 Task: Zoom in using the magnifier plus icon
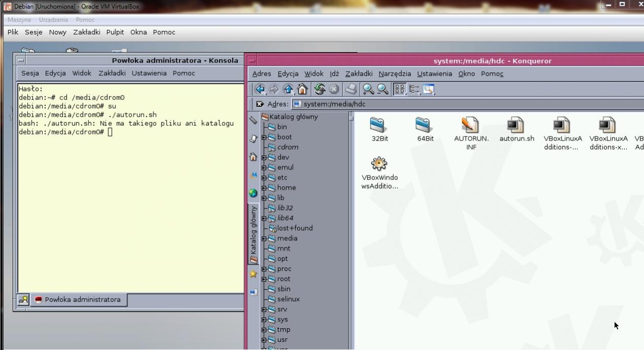(368, 89)
